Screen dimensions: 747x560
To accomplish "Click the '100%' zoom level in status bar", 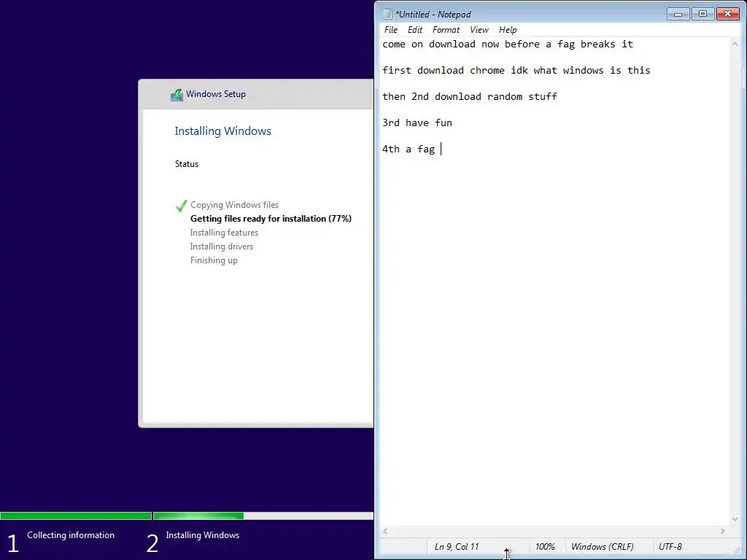I will point(545,547).
